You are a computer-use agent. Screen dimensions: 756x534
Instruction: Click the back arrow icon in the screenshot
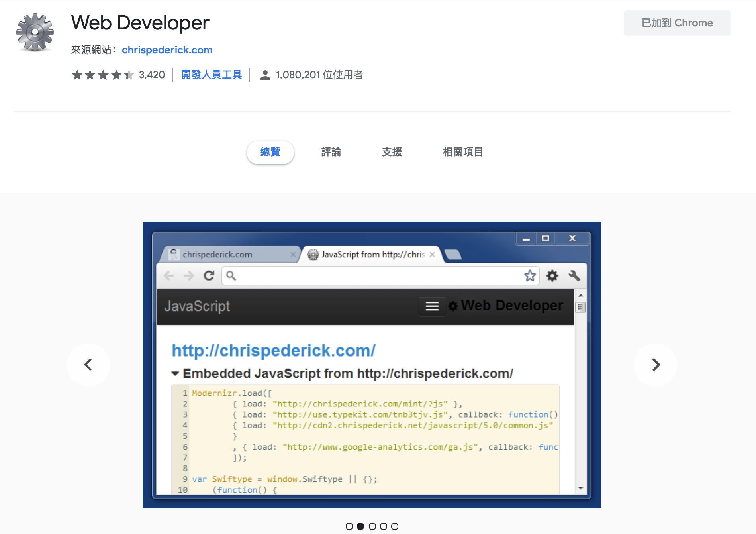coord(169,275)
